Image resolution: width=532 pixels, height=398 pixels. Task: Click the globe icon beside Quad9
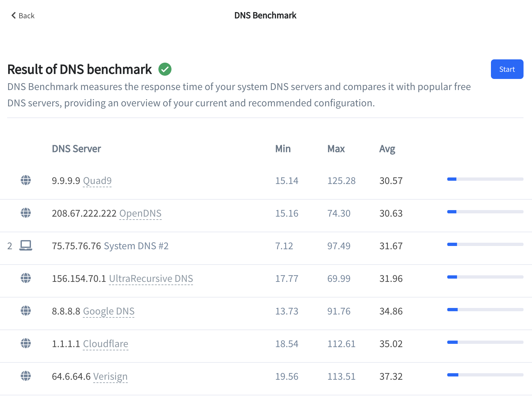pos(26,180)
